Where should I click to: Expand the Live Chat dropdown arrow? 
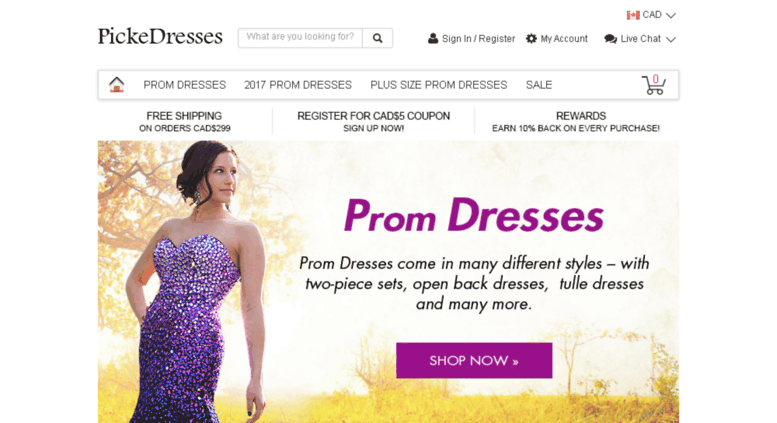[670, 40]
